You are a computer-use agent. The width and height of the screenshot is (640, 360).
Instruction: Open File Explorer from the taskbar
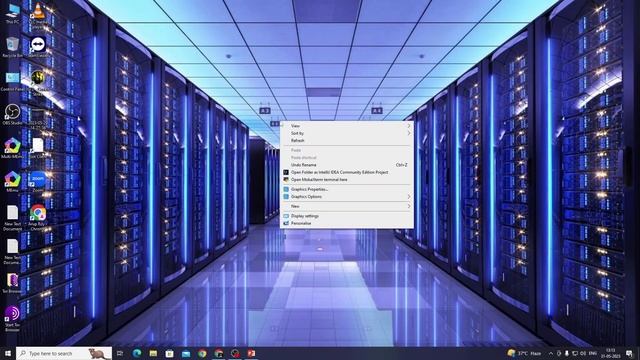pyautogui.click(x=153, y=353)
